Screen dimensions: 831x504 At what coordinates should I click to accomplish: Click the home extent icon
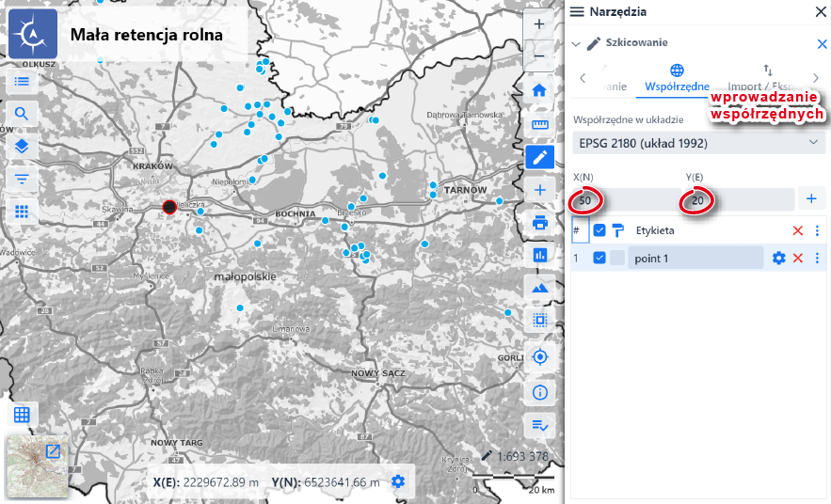(539, 91)
